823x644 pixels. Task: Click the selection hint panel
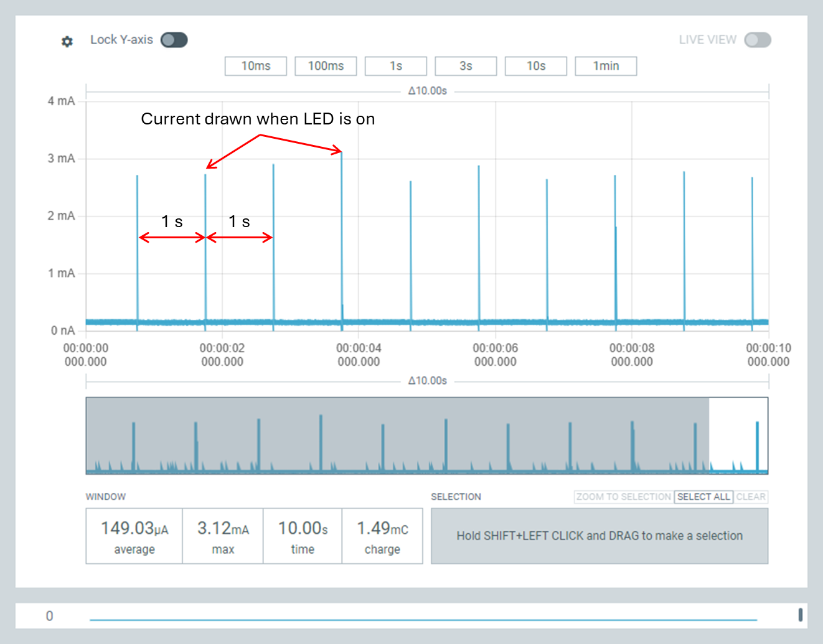599,536
